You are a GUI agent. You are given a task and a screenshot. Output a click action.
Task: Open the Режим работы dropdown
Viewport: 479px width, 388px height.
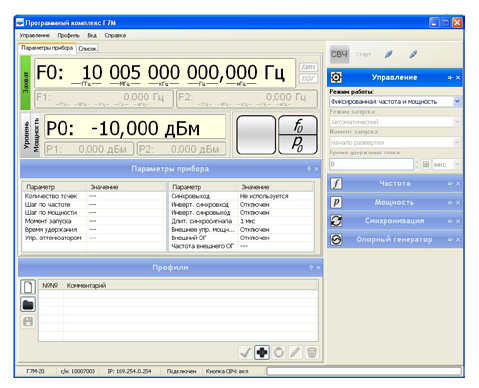395,102
